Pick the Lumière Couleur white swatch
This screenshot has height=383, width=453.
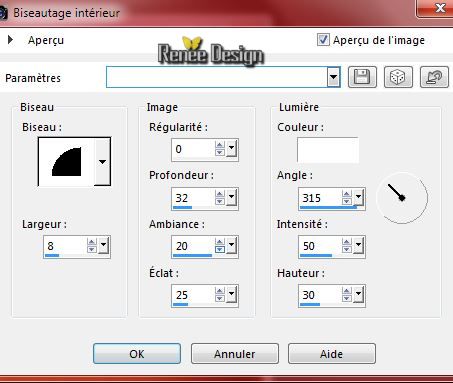click(x=328, y=150)
